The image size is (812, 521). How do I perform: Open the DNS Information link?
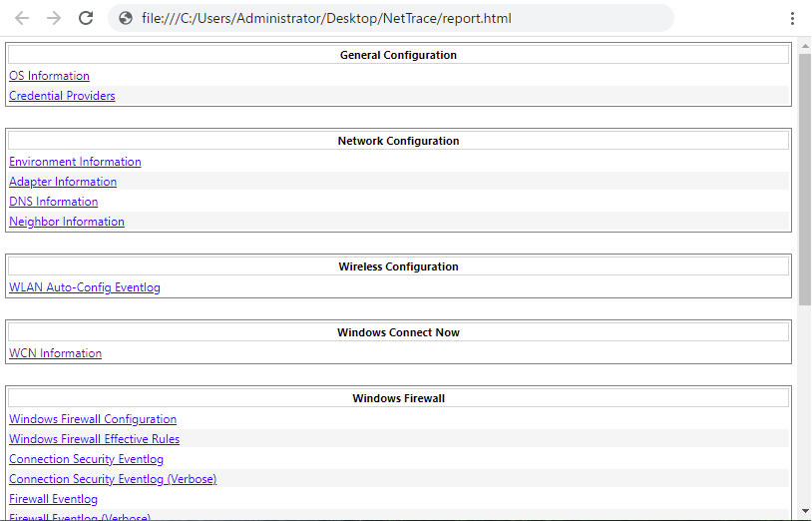pos(53,202)
